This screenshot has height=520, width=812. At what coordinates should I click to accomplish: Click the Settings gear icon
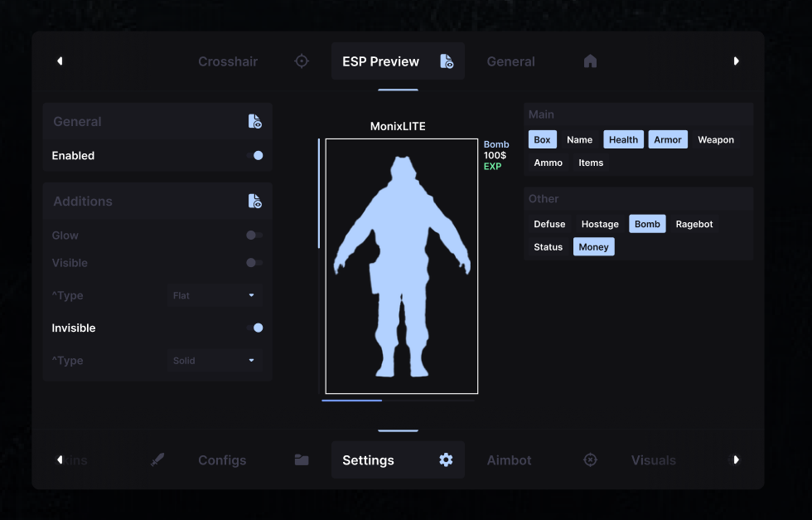(446, 459)
